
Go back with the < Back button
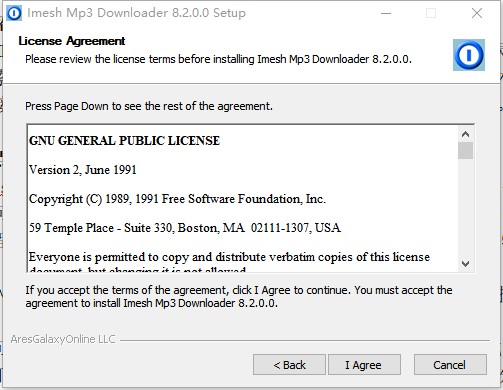(x=289, y=365)
